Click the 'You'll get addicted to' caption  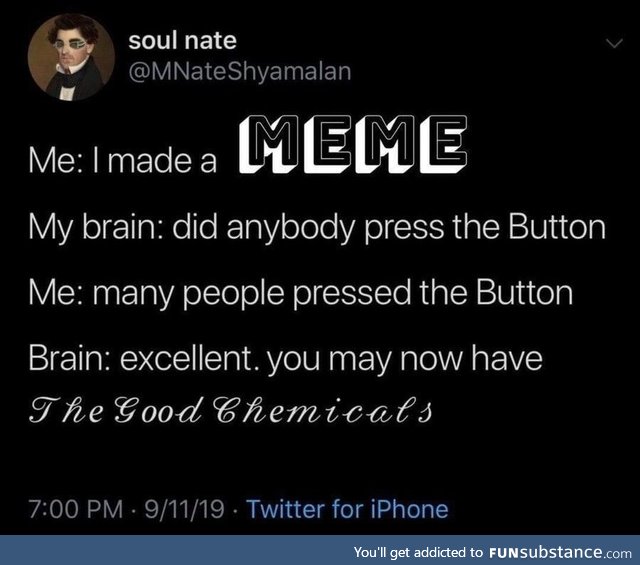coord(418,552)
